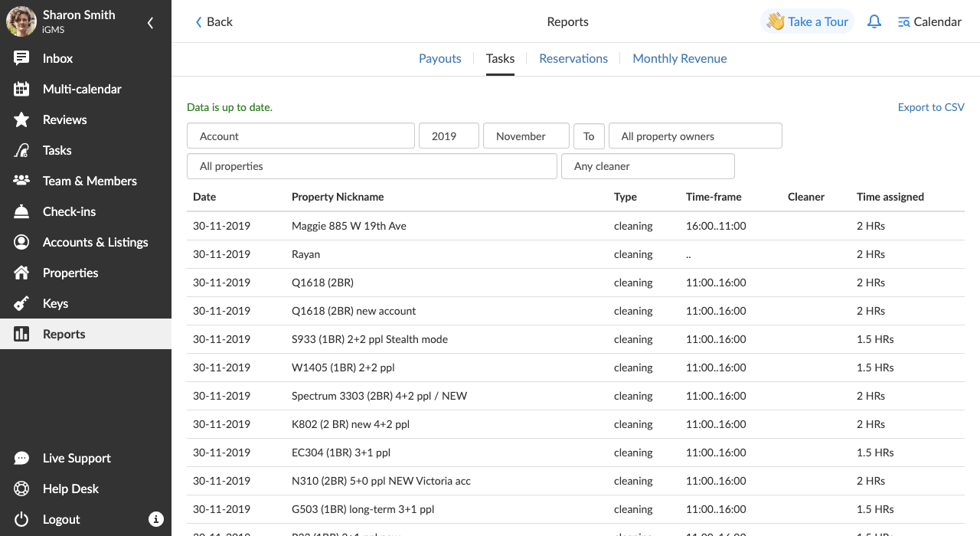
Task: Go Back using the header link
Action: click(214, 21)
